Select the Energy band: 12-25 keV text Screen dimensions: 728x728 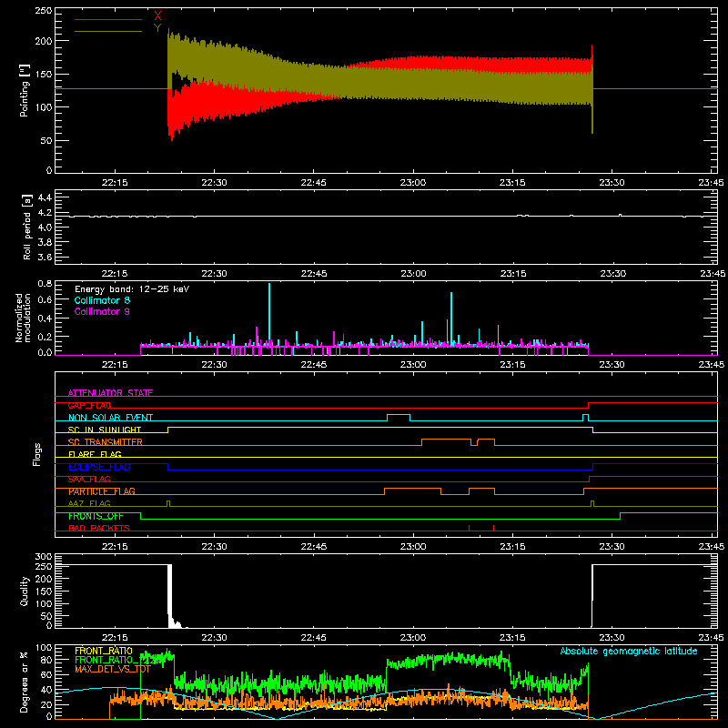click(x=132, y=289)
